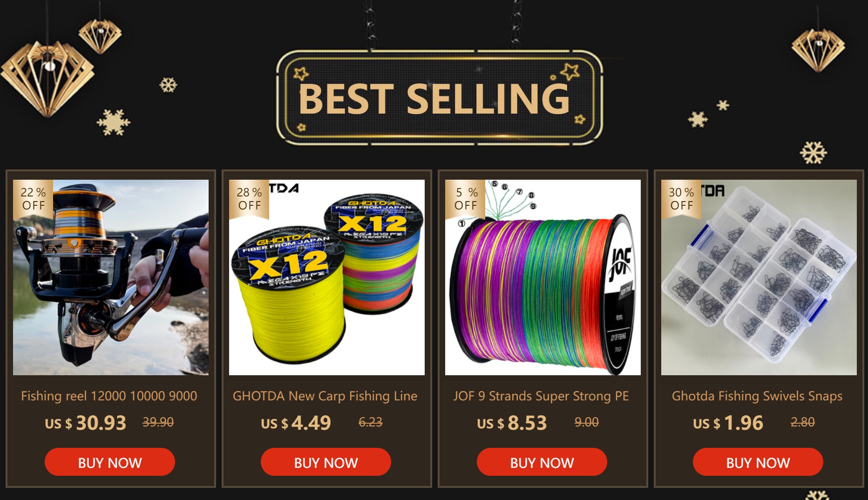Open the 'Ghotda Fishing Swivels Snaps' title
The image size is (868, 500).
pos(757,396)
